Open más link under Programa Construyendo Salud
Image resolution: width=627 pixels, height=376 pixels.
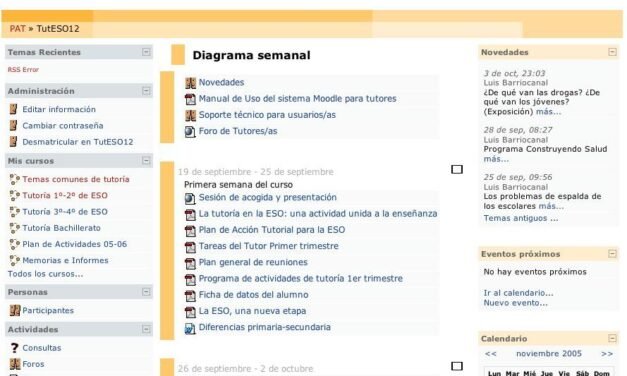point(496,159)
